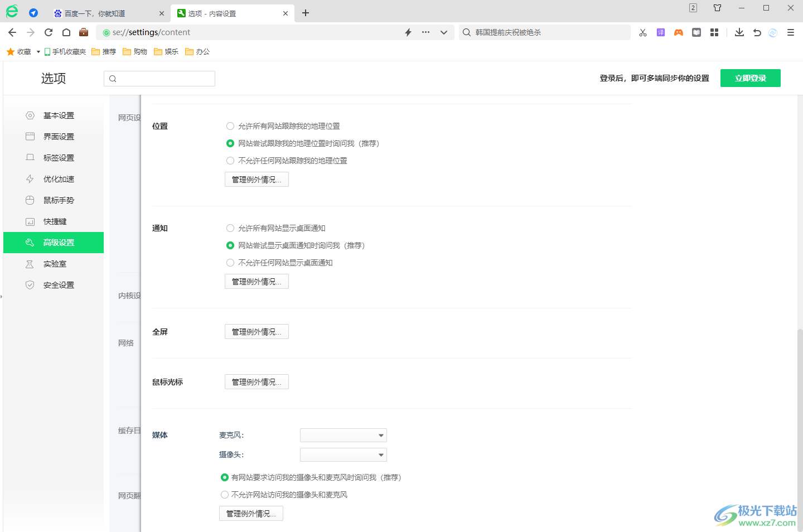Click the tab count box showing 2

(693, 8)
